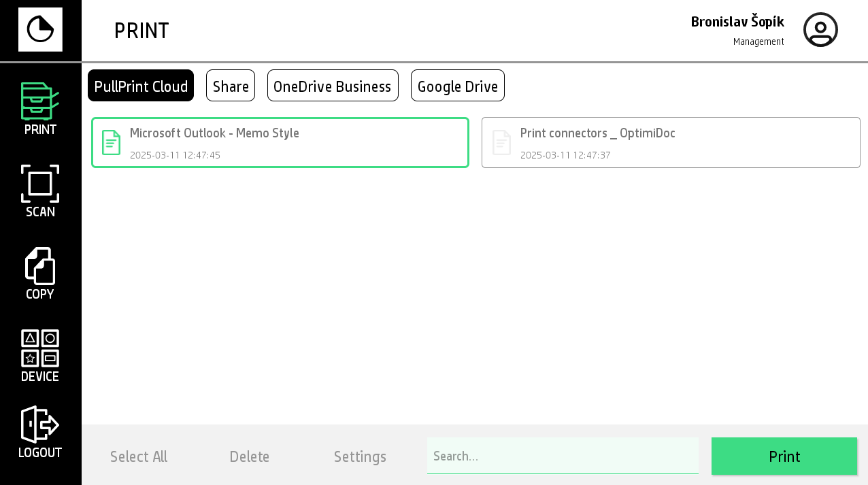Switch to the Scan function
868x485 pixels.
click(40, 191)
